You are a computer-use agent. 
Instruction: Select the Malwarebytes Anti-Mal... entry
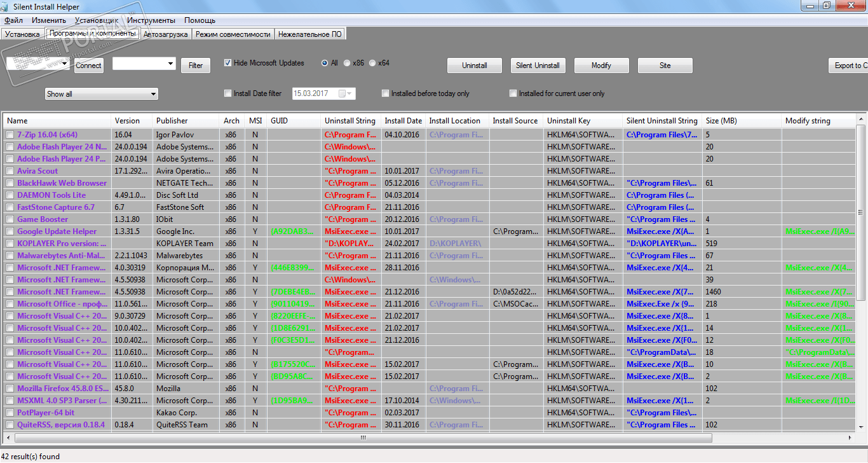pyautogui.click(x=62, y=256)
